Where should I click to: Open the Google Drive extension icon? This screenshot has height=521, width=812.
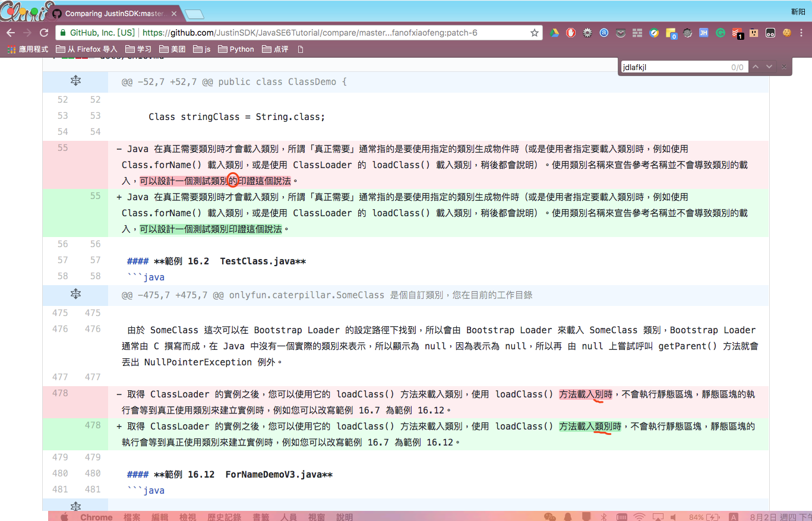tap(554, 33)
